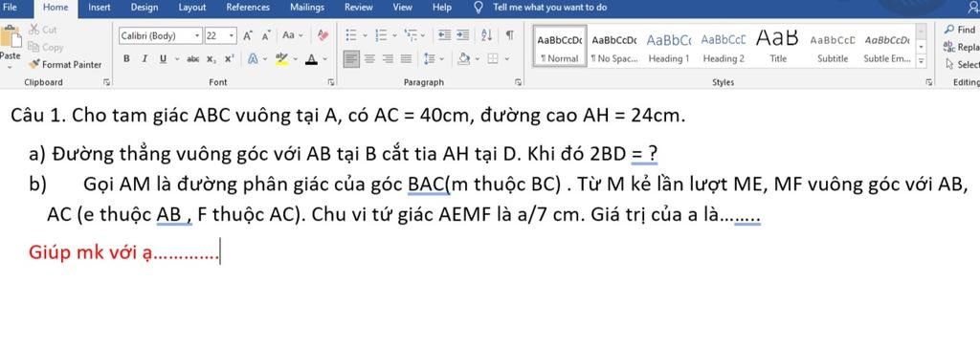Click the Sort A-Z icon
The image size is (980, 347).
tap(488, 35)
